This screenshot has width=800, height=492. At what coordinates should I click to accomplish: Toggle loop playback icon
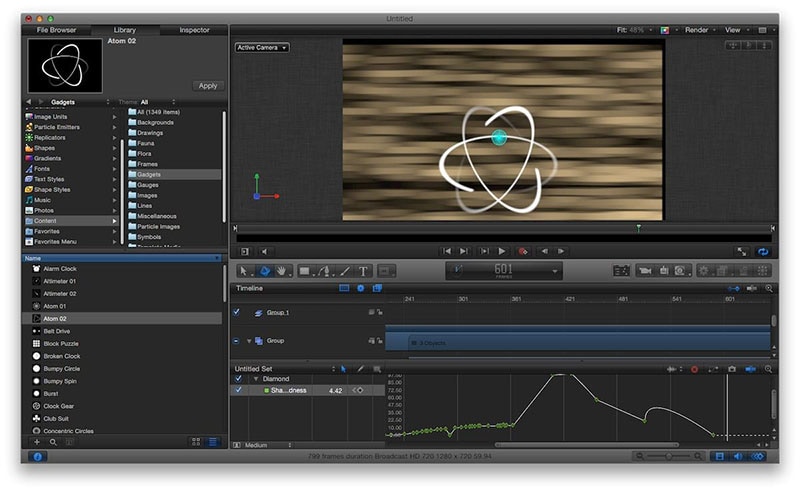coord(763,252)
